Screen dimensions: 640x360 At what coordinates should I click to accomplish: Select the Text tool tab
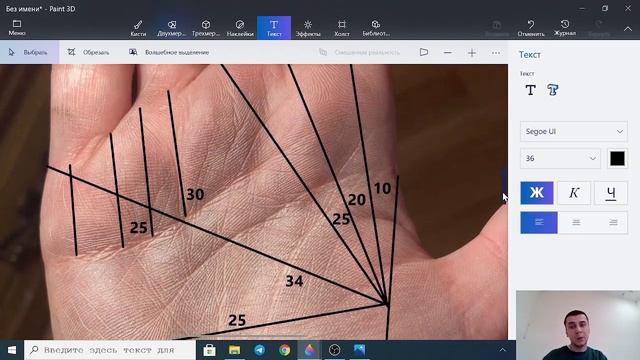pos(274,28)
